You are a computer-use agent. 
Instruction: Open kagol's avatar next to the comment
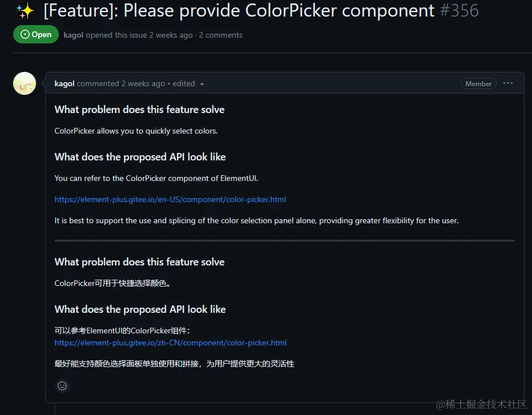click(25, 84)
